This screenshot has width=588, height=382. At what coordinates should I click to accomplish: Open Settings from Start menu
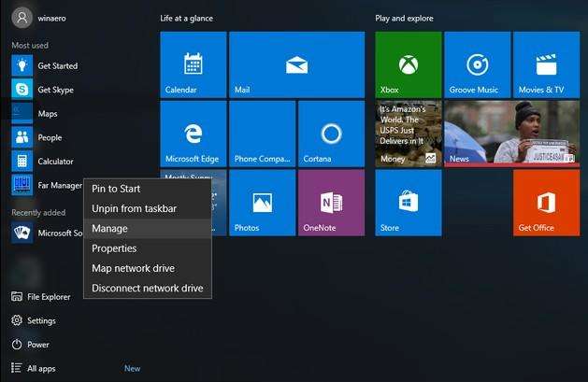[34, 320]
